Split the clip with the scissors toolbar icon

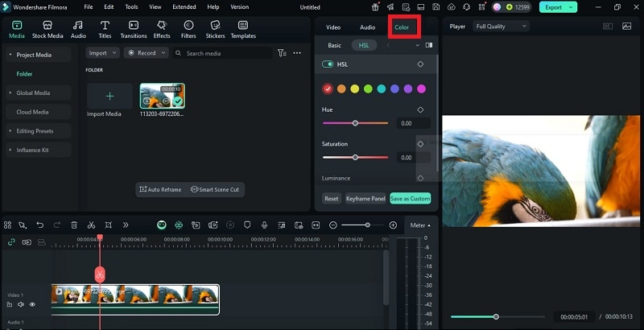pos(91,225)
